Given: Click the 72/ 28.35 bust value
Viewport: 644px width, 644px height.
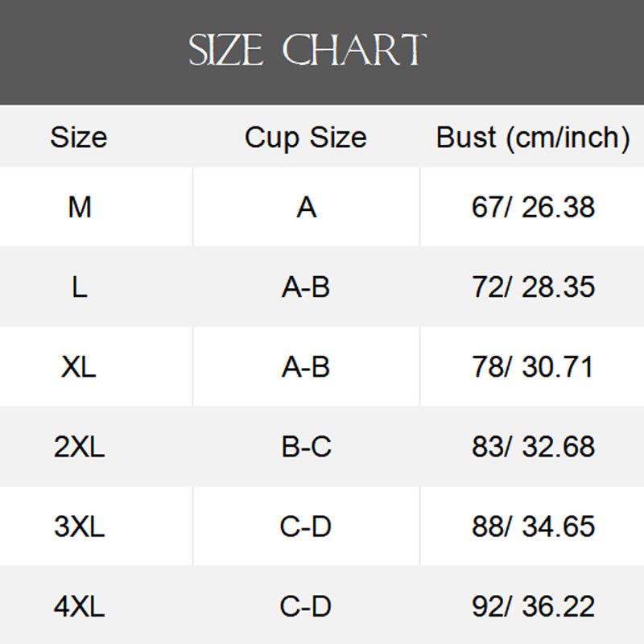Looking at the screenshot, I should [533, 287].
